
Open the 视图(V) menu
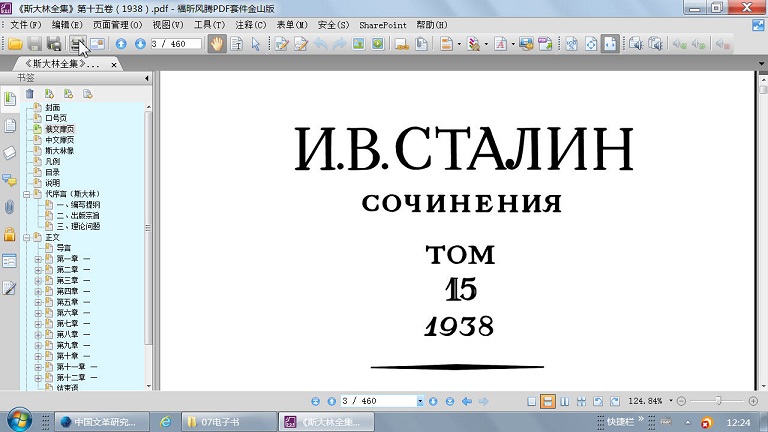pyautogui.click(x=168, y=23)
